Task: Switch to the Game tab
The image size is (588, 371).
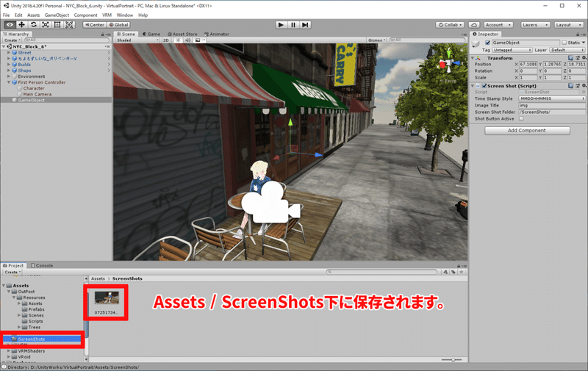Action: click(151, 34)
